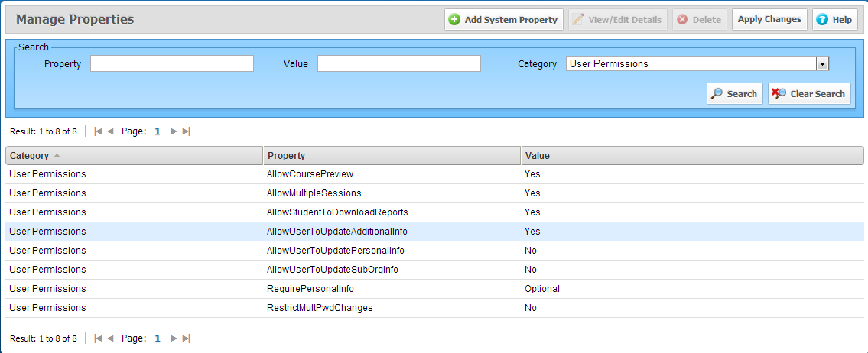
Task: Select the RequirePersonalInfo property row
Action: click(310, 289)
